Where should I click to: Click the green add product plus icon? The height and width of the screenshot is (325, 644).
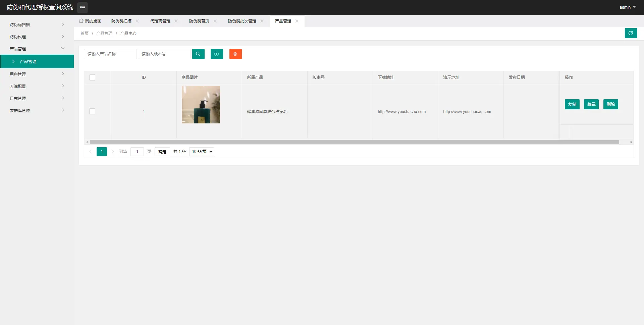tap(217, 54)
